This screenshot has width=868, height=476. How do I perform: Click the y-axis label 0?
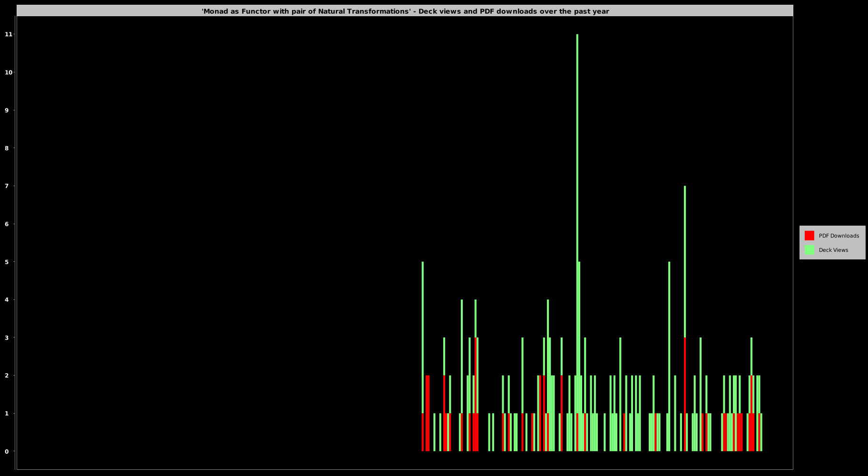tap(7, 451)
